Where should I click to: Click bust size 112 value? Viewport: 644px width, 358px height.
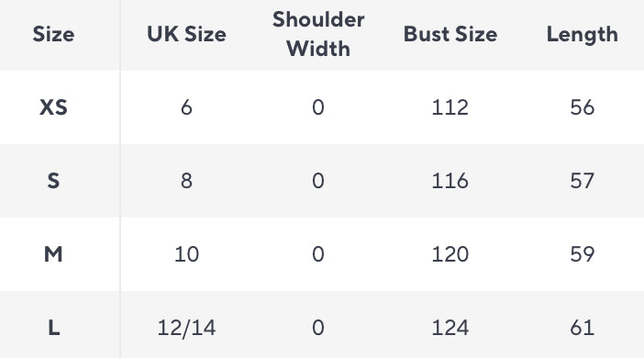point(450,107)
